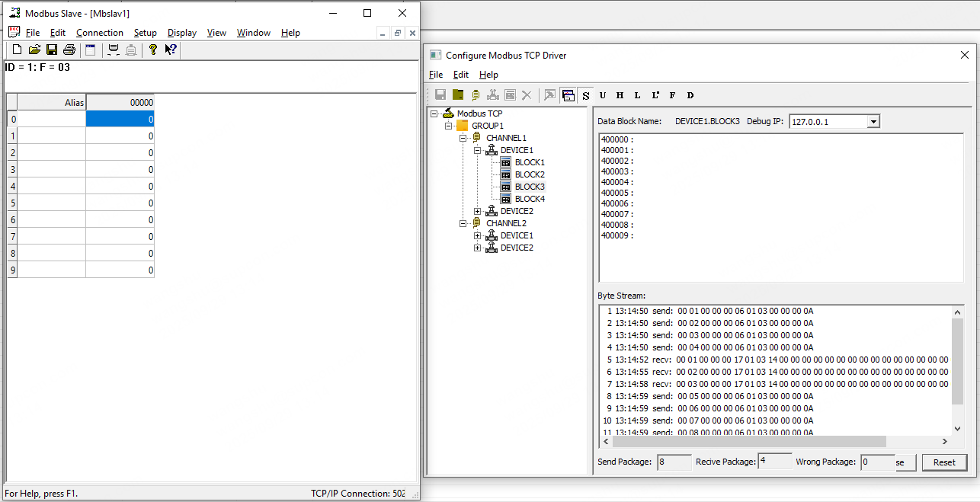
Task: Toggle the H display format button
Action: click(620, 95)
